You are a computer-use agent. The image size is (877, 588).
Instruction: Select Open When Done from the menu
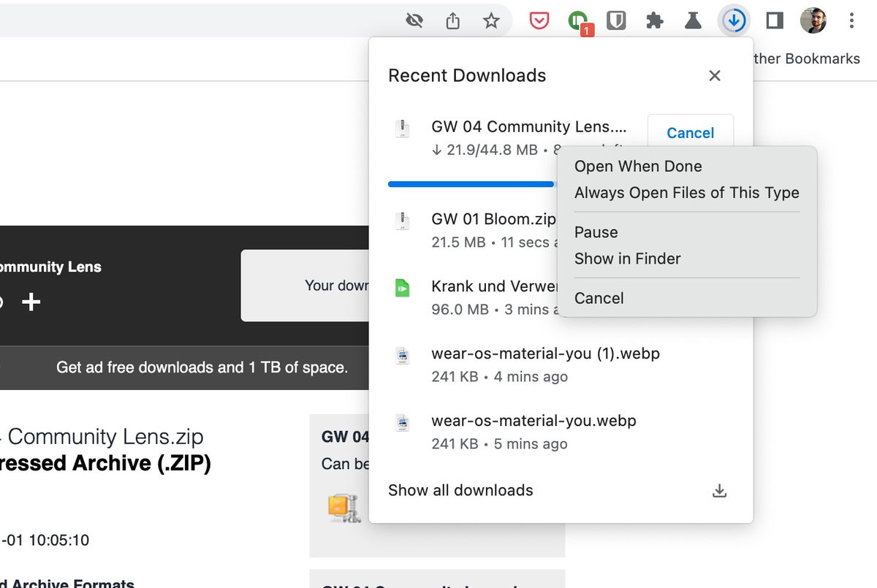637,167
